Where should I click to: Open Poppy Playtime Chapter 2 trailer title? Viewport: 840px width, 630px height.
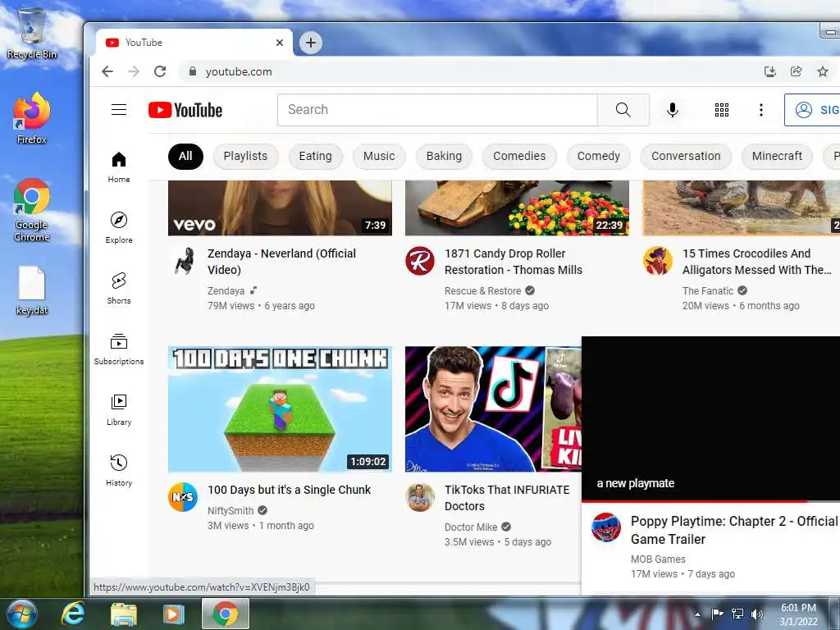[x=734, y=530]
